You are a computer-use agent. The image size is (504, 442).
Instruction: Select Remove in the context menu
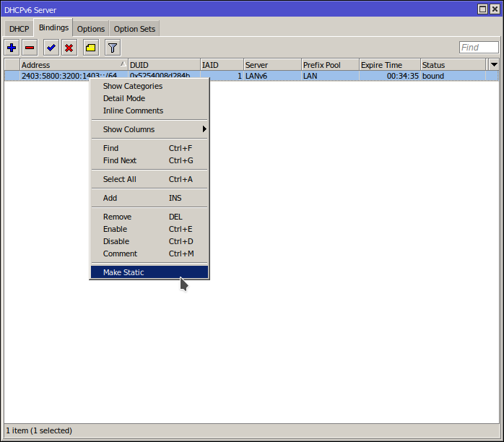(x=149, y=217)
